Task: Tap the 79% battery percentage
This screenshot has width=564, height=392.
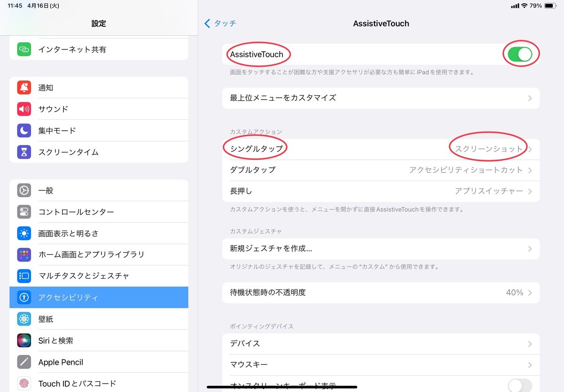Action: pyautogui.click(x=536, y=6)
